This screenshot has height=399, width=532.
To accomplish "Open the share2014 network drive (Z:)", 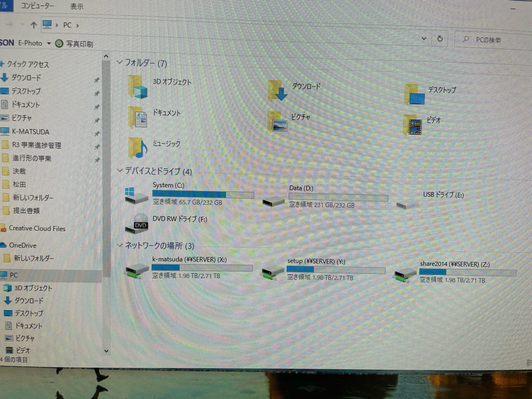I will 405,276.
